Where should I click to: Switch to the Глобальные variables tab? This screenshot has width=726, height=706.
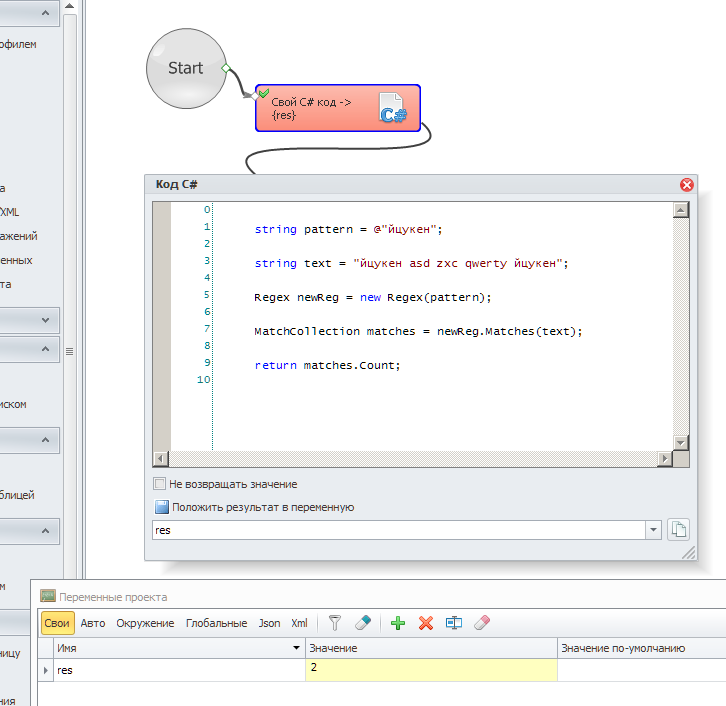pyautogui.click(x=216, y=623)
